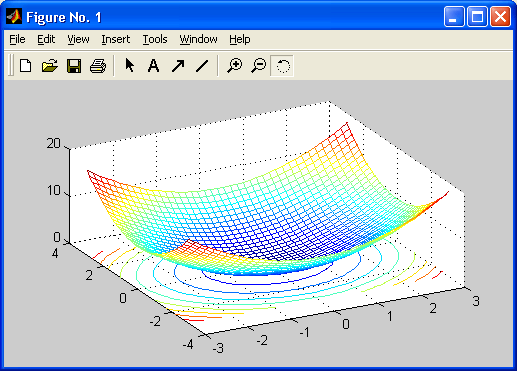Image resolution: width=517 pixels, height=371 pixels.
Task: Select the Insert Text tool
Action: click(x=153, y=66)
